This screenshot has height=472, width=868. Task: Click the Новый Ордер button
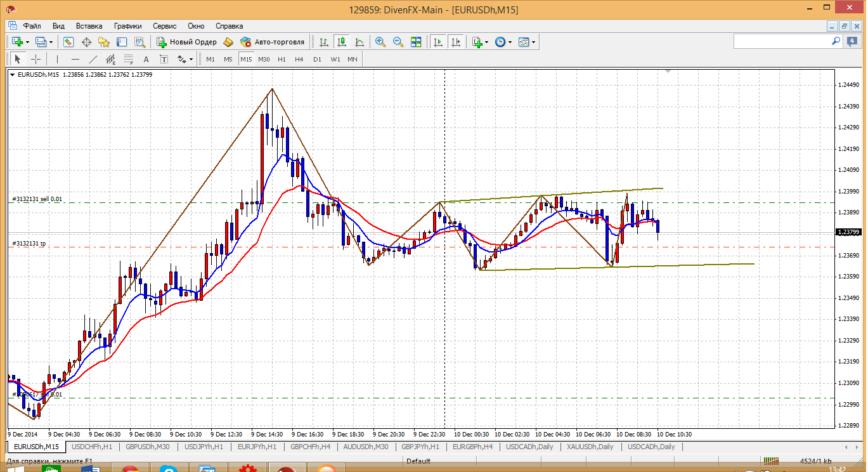click(x=187, y=42)
